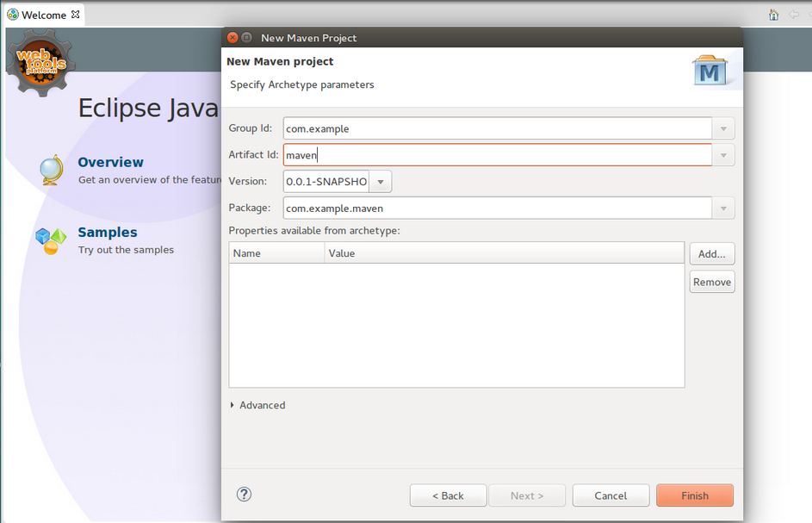812x523 pixels.
Task: Open the Version dropdown arrow
Action: click(x=381, y=182)
